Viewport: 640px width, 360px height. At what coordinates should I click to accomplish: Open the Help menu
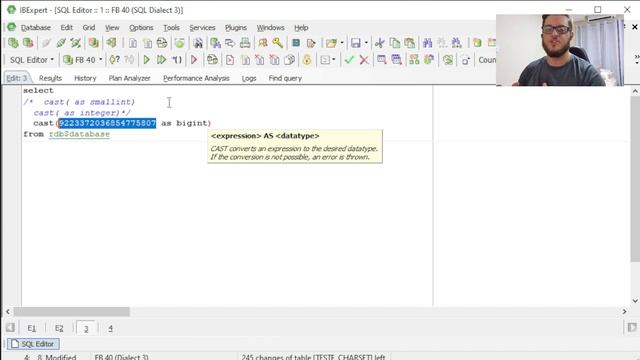301,28
